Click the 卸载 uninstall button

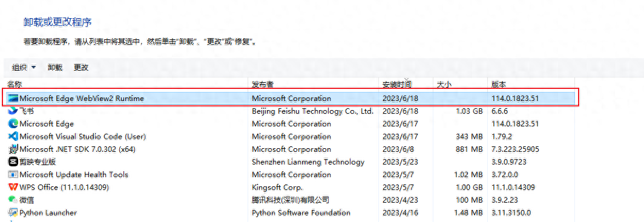[x=55, y=67]
